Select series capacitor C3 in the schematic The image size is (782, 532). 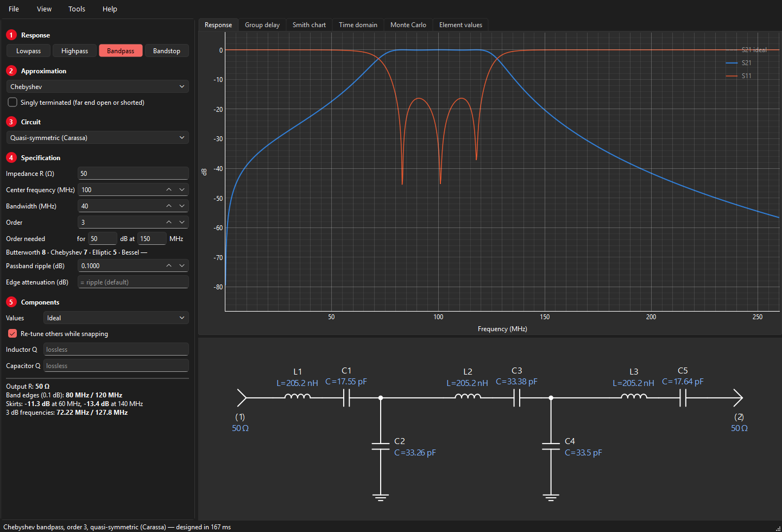pyautogui.click(x=517, y=398)
